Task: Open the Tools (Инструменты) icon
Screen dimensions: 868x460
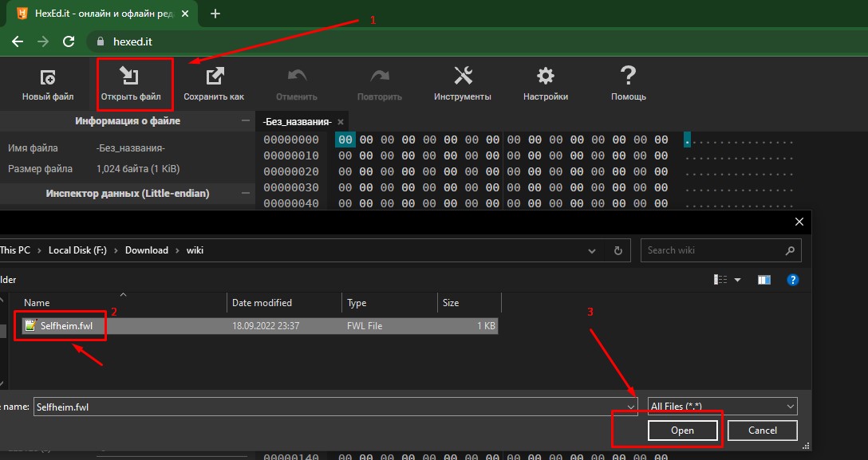Action: pos(463,77)
